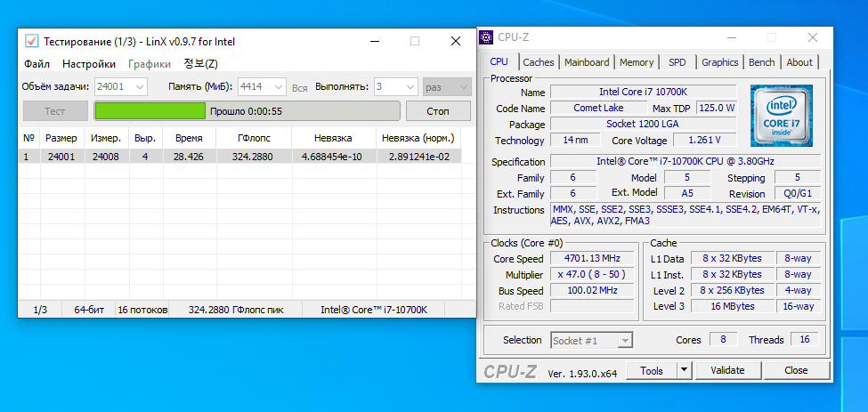Close the CPU-Z window via title bar X

coord(813,37)
